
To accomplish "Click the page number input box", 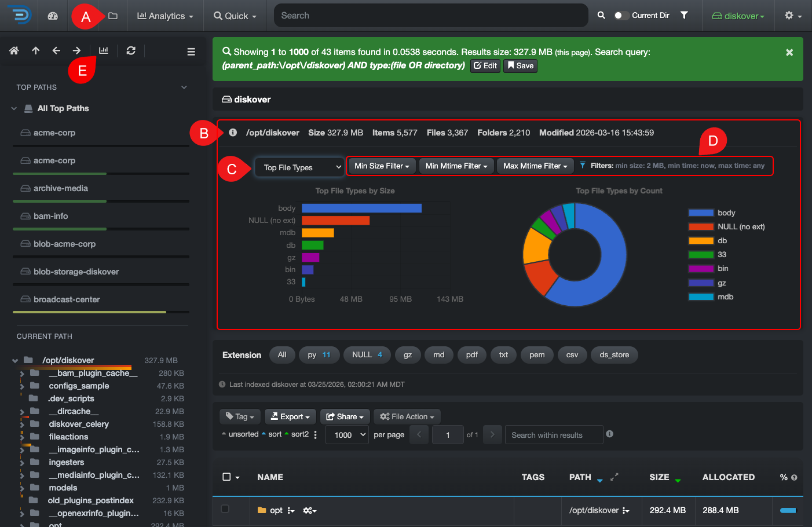I will point(448,434).
